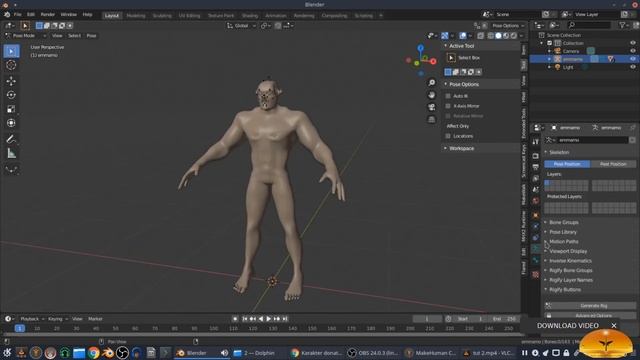Screen dimensions: 640x360
Task: Open the Blender launcher icon in taskbar
Action: pos(108,353)
